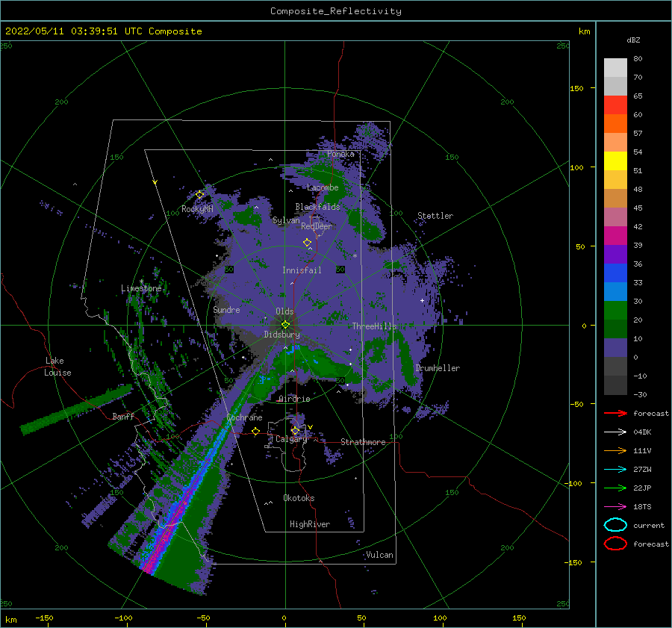Viewport: 672px width, 628px height.
Task: Click the HighRiver city label
Action: [x=310, y=524]
